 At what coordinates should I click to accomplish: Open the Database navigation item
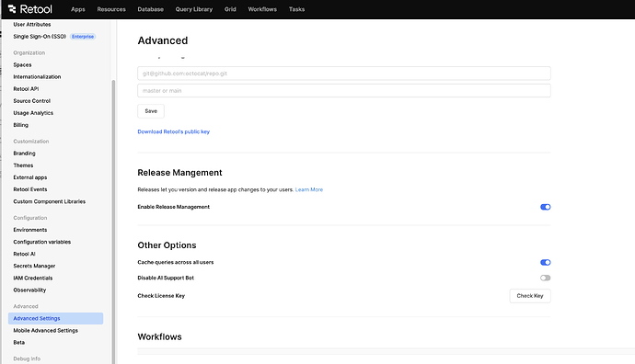click(x=150, y=9)
